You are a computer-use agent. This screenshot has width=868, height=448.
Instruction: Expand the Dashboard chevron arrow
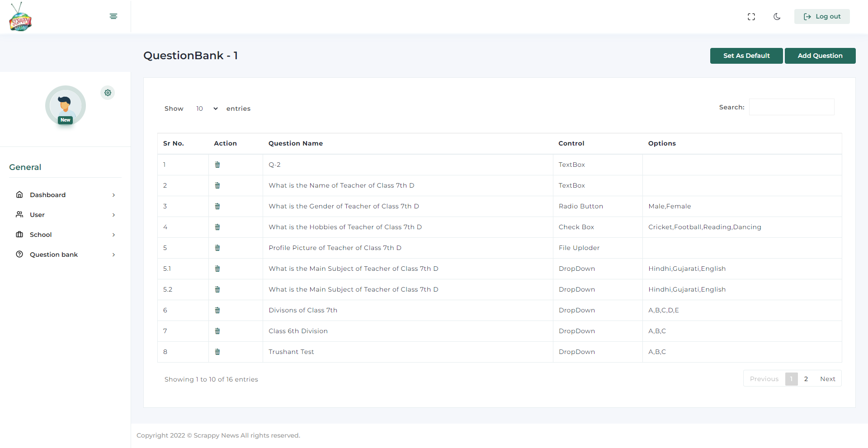coord(113,195)
